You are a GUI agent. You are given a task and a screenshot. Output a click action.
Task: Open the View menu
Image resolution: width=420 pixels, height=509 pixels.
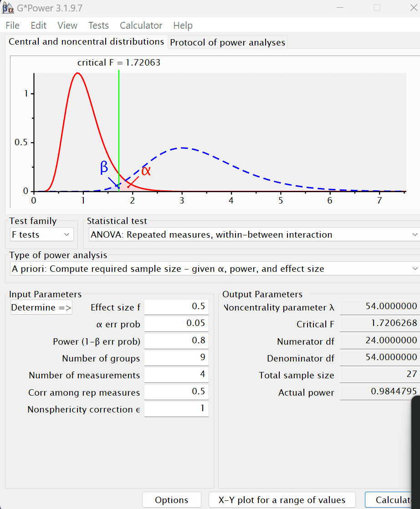point(67,25)
